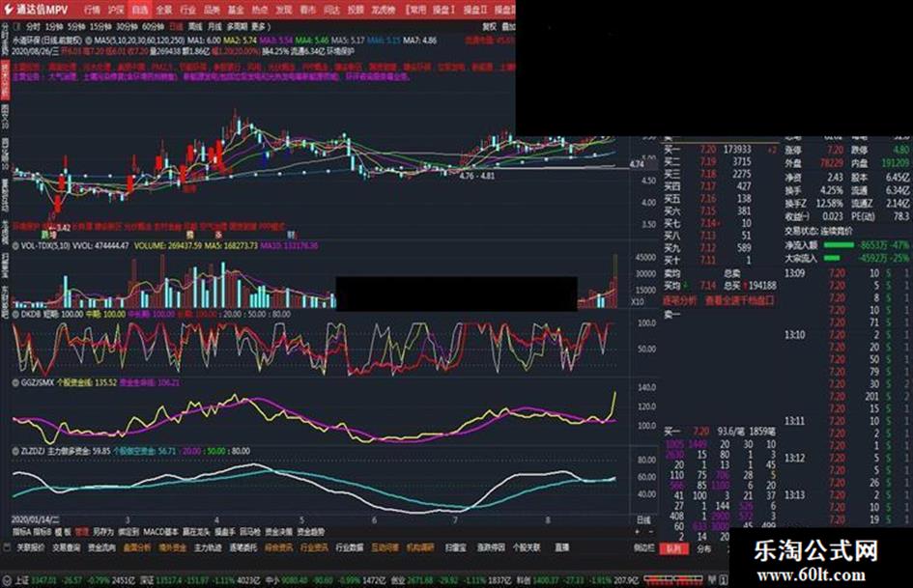Select the 日线 daily period
This screenshot has height=588, width=913.
point(176,27)
